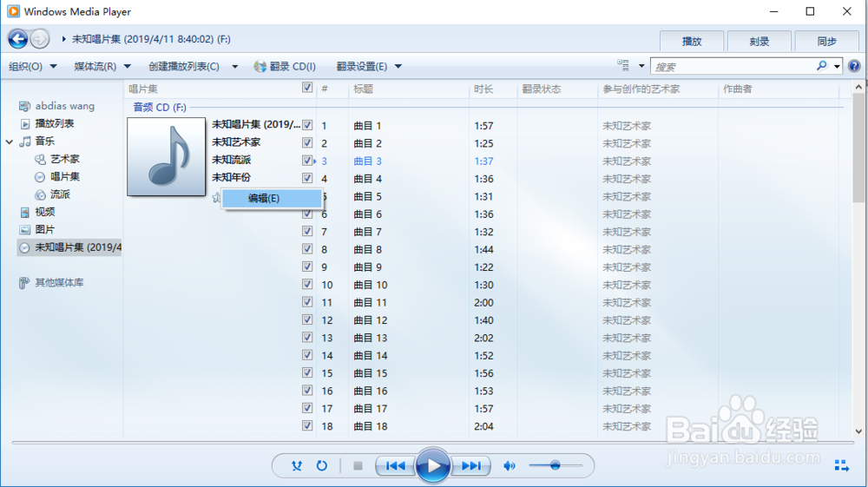
Task: Uncheck the checkbox for 曲目 7
Action: 307,231
